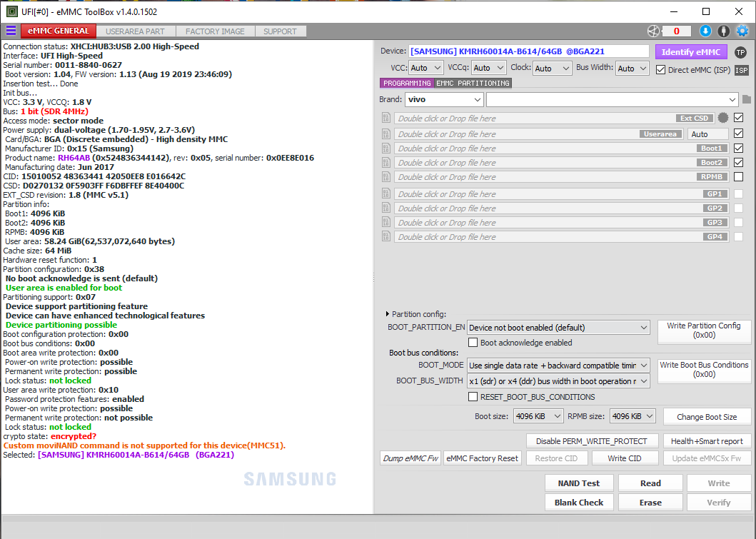Open the VCCq voltage dropdown
756x539 pixels.
(488, 68)
